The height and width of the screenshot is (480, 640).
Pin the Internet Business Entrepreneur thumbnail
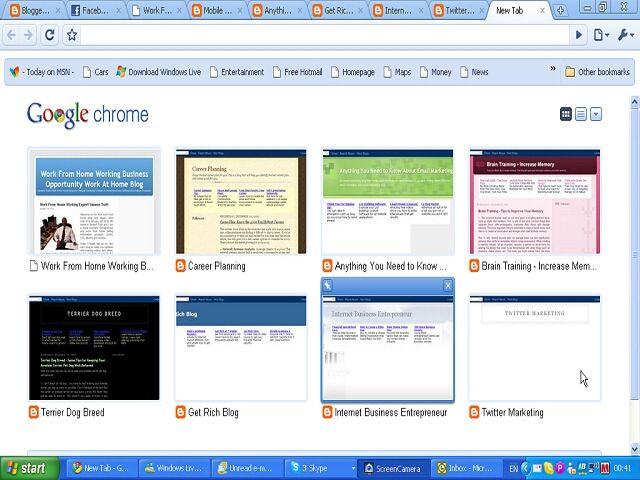pos(328,286)
